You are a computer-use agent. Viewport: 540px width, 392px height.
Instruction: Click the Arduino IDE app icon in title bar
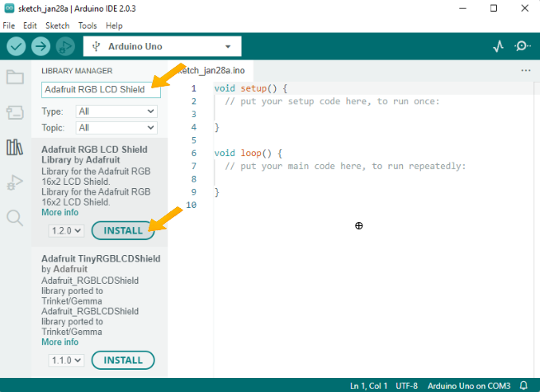pos(9,8)
